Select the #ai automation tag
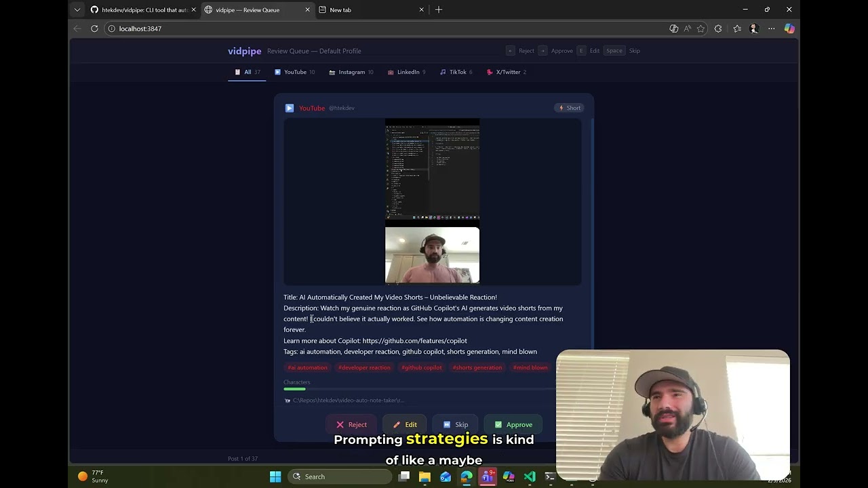Viewport: 868px width, 488px height. [x=307, y=367]
